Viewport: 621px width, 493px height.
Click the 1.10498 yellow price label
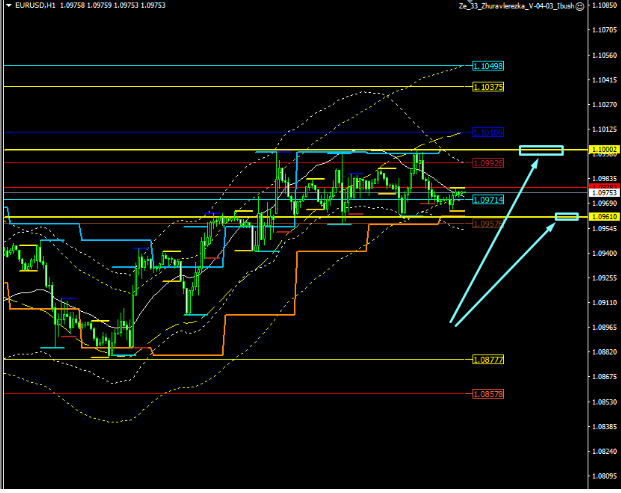click(x=487, y=66)
